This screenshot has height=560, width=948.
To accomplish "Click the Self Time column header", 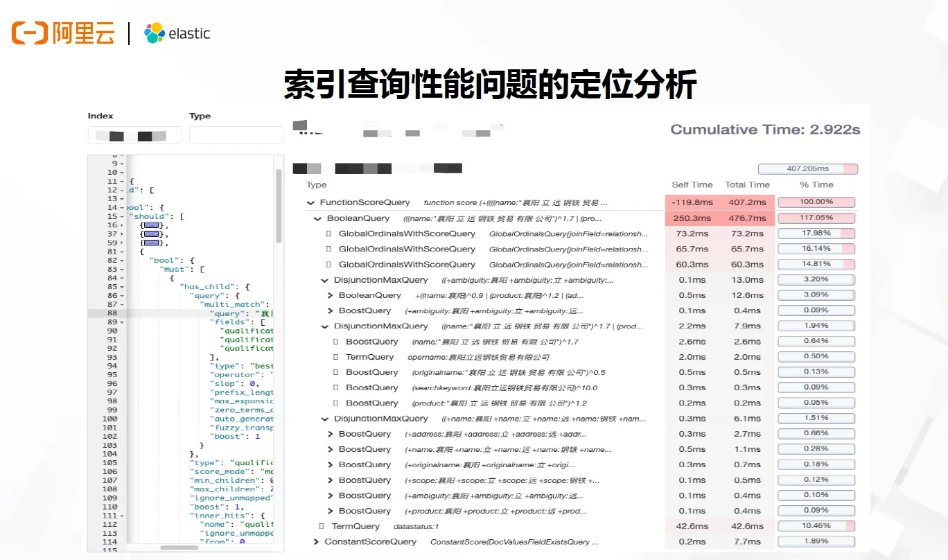I will click(x=692, y=185).
